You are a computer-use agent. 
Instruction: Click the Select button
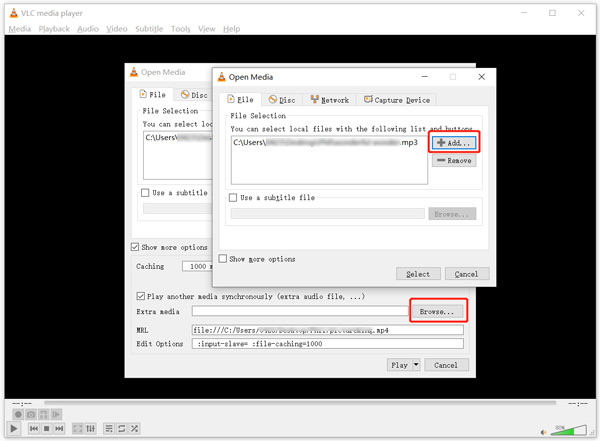point(418,274)
